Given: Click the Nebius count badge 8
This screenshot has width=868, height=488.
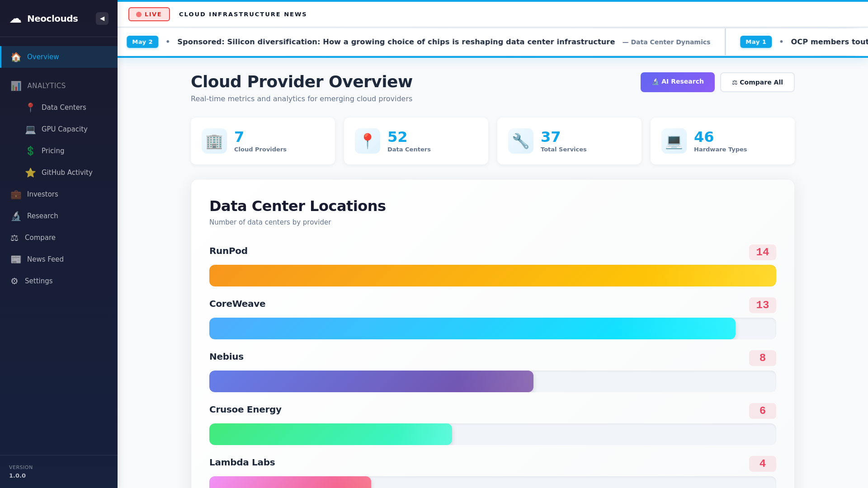Looking at the screenshot, I should [x=763, y=358].
